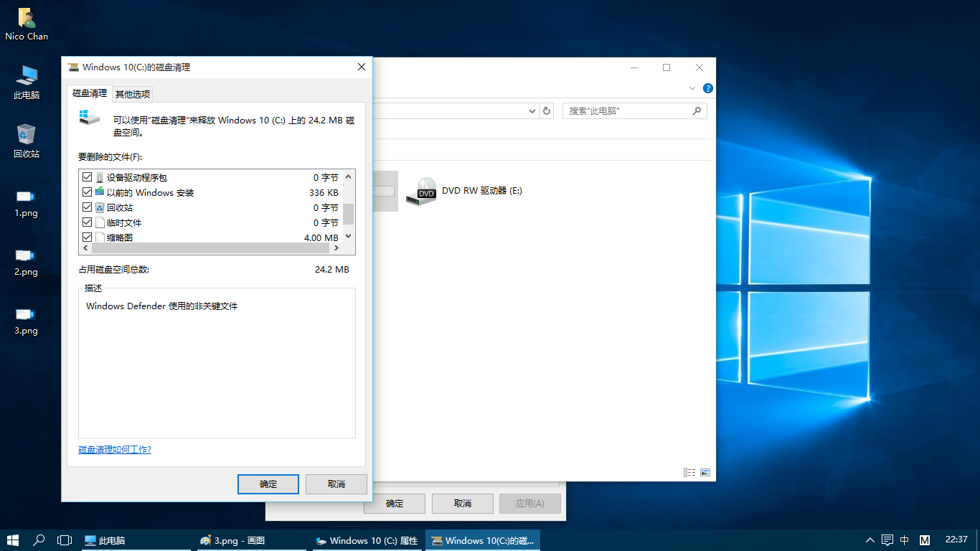The image size is (980, 551).
Task: Click the 336 KB size value
Action: pos(324,192)
